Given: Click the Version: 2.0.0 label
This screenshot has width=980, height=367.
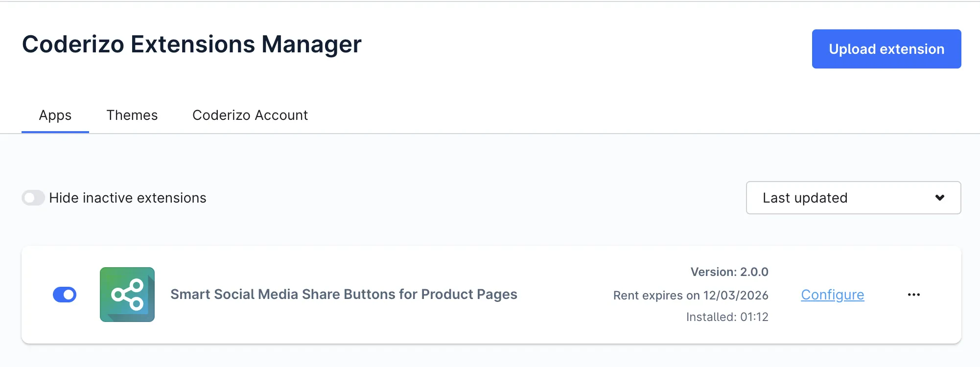Looking at the screenshot, I should (x=729, y=272).
